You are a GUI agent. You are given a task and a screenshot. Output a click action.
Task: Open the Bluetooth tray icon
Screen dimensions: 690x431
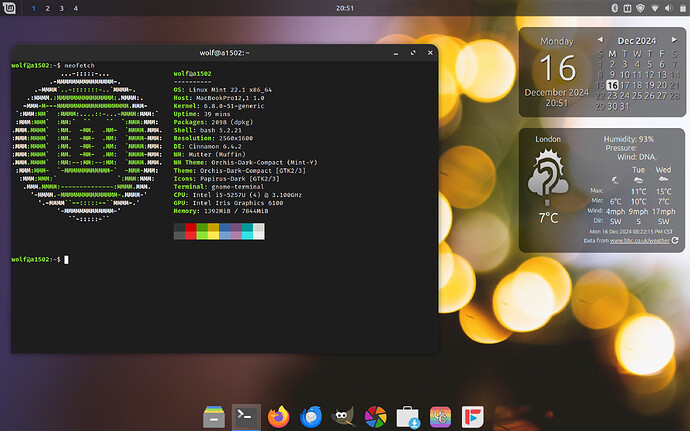tap(615, 8)
